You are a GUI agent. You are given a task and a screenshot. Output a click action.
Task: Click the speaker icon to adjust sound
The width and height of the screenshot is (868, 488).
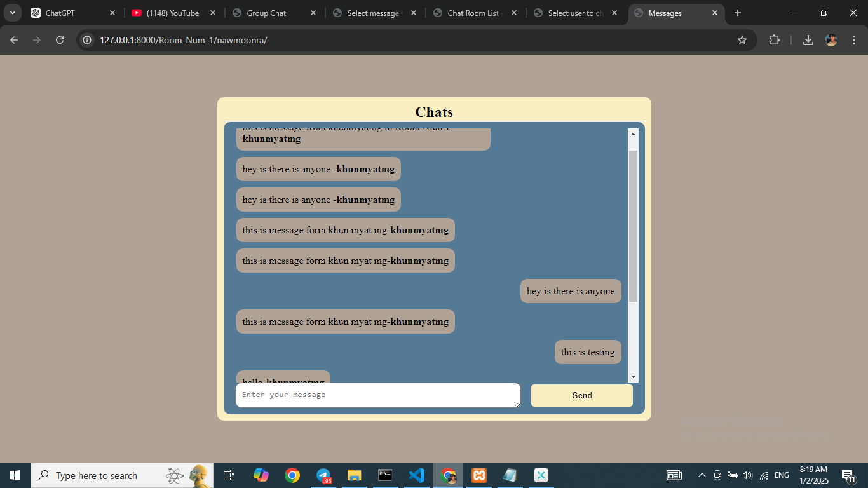(x=747, y=475)
